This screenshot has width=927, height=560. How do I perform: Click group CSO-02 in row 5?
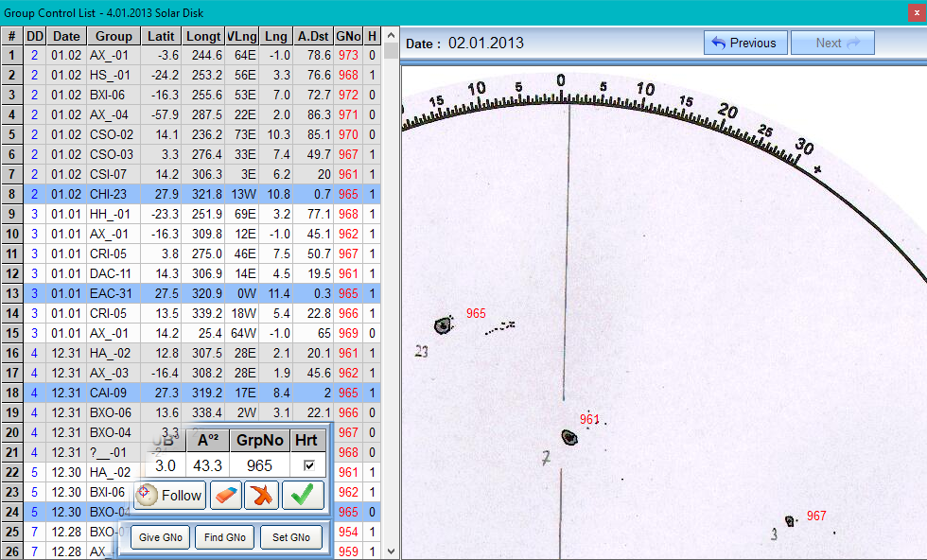click(112, 135)
